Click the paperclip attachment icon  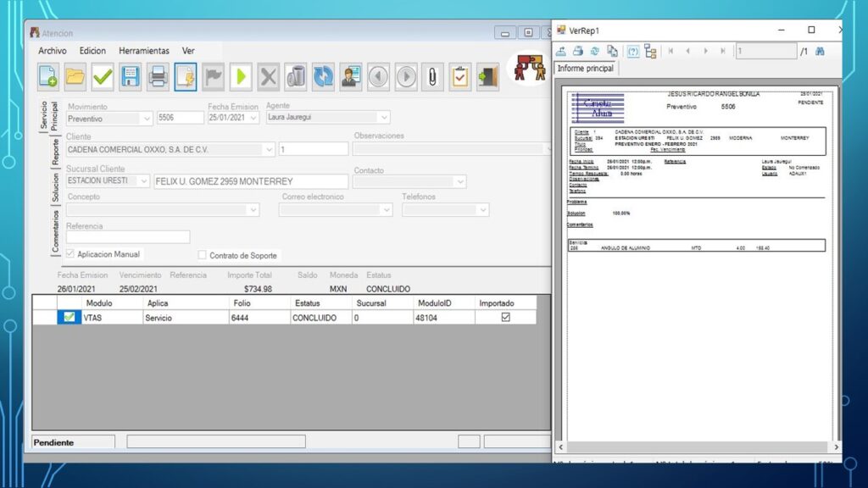pyautogui.click(x=432, y=77)
